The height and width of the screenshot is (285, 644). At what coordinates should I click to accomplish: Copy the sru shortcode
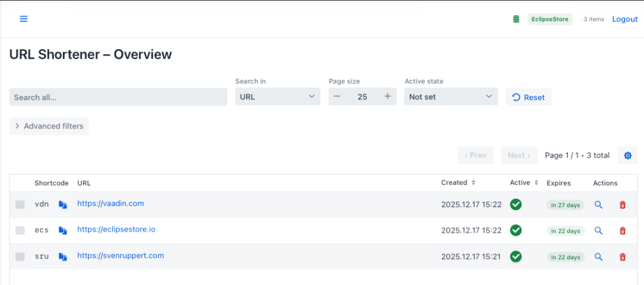(62, 257)
